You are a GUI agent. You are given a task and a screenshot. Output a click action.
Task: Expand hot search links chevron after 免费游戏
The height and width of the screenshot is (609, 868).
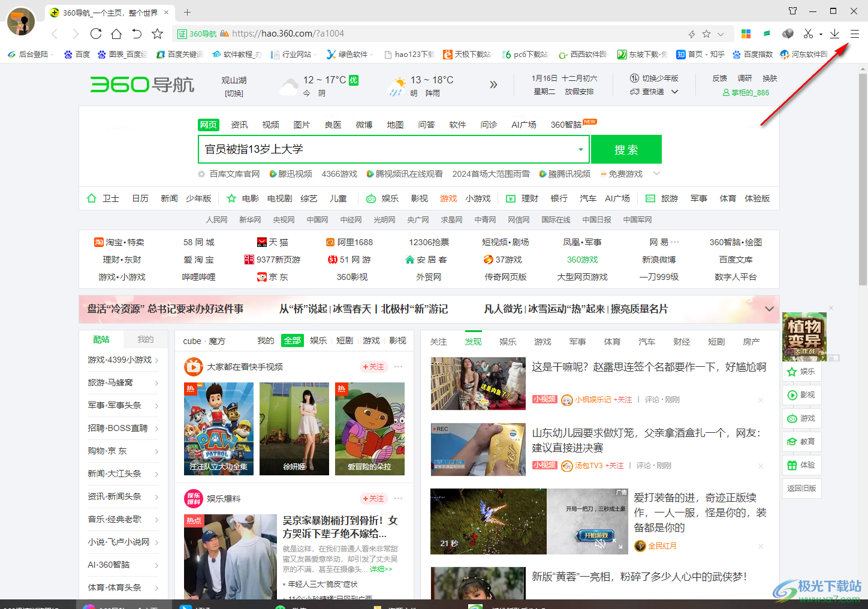[656, 174]
